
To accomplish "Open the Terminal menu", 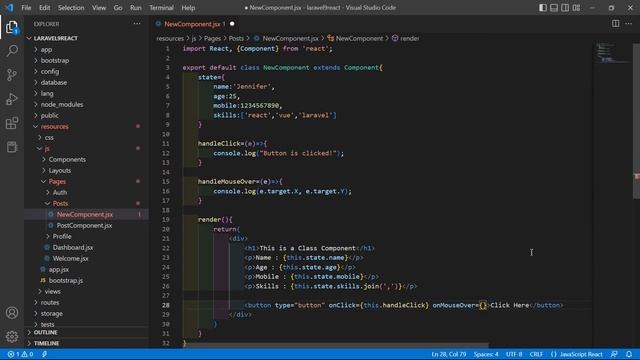I will click(161, 8).
